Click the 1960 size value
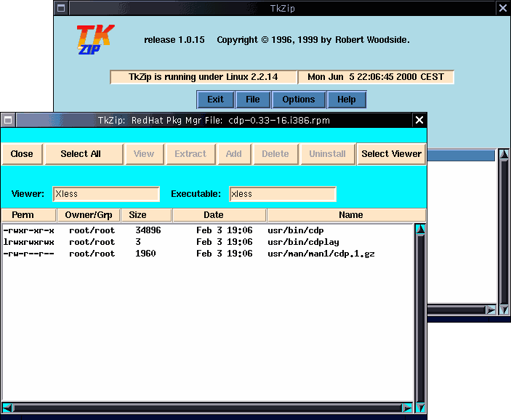This screenshot has width=511, height=420. click(x=145, y=254)
